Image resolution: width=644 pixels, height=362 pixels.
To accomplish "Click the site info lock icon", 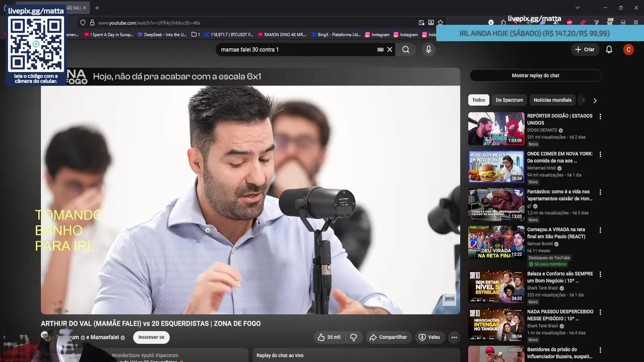I will click(92, 23).
